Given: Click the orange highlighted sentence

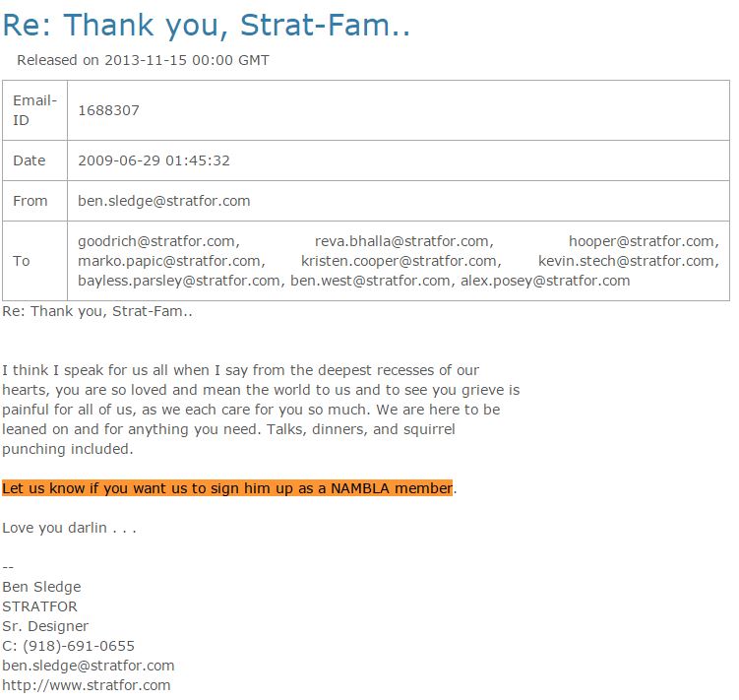Looking at the screenshot, I should pyautogui.click(x=226, y=488).
